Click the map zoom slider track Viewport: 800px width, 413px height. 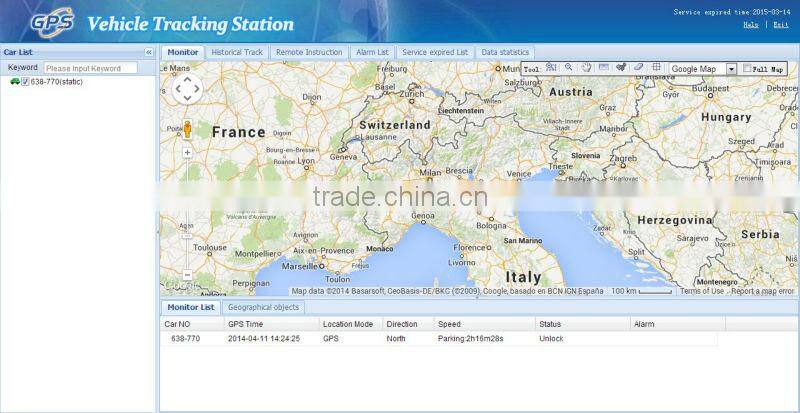pos(187,213)
